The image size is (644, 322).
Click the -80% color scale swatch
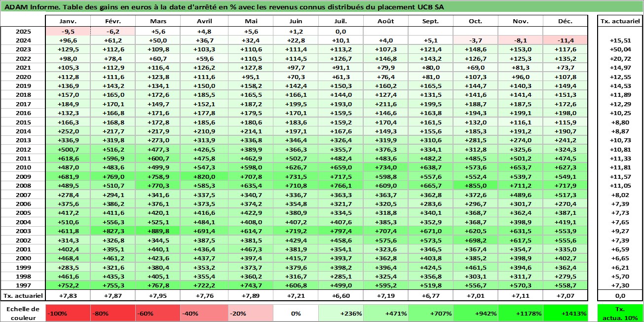[113, 313]
